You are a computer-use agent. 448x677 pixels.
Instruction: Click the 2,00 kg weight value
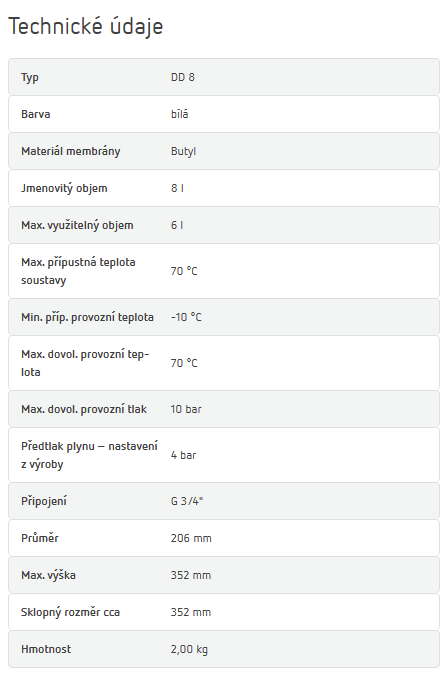click(x=189, y=649)
